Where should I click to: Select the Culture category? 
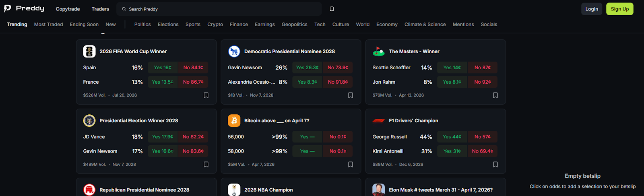tap(341, 25)
